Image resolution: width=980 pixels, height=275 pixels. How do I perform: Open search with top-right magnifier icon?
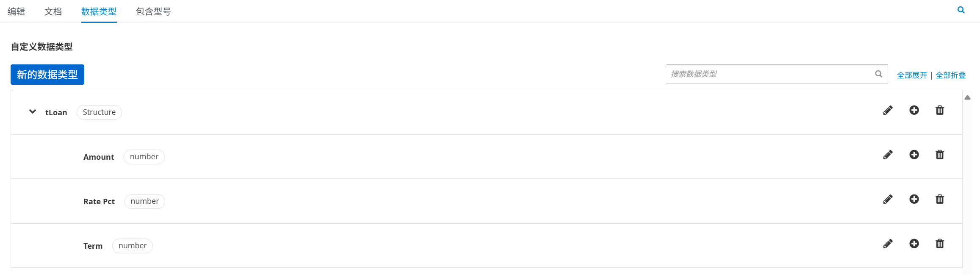pos(961,10)
